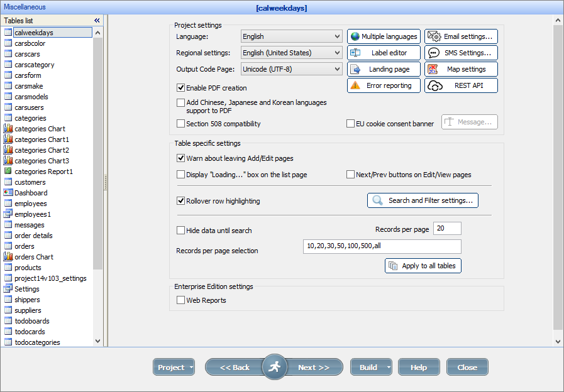Launch the Label editor
This screenshot has width=564, height=392.
pyautogui.click(x=383, y=53)
